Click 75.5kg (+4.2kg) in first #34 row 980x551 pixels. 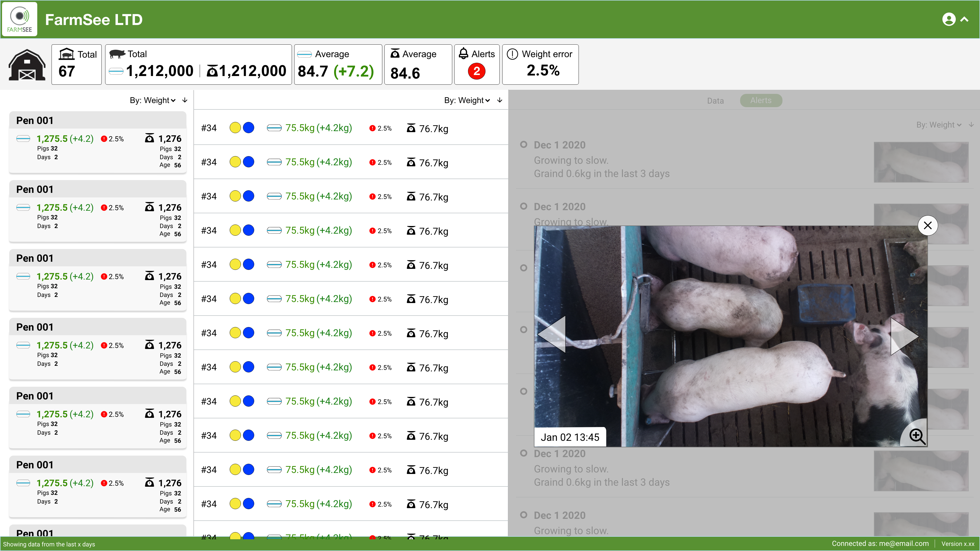pos(319,128)
